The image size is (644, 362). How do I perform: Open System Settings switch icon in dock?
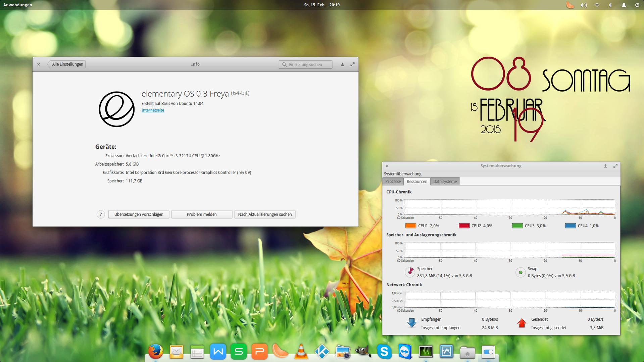488,352
